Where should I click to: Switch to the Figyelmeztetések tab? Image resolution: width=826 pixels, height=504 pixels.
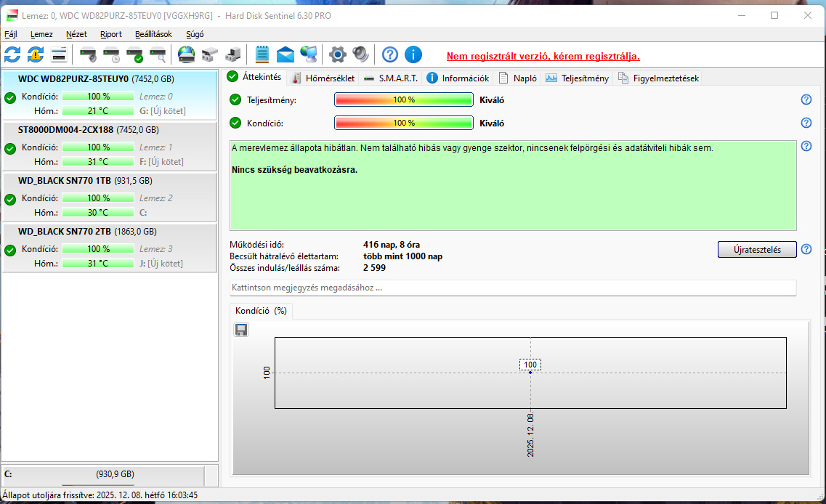click(x=658, y=78)
